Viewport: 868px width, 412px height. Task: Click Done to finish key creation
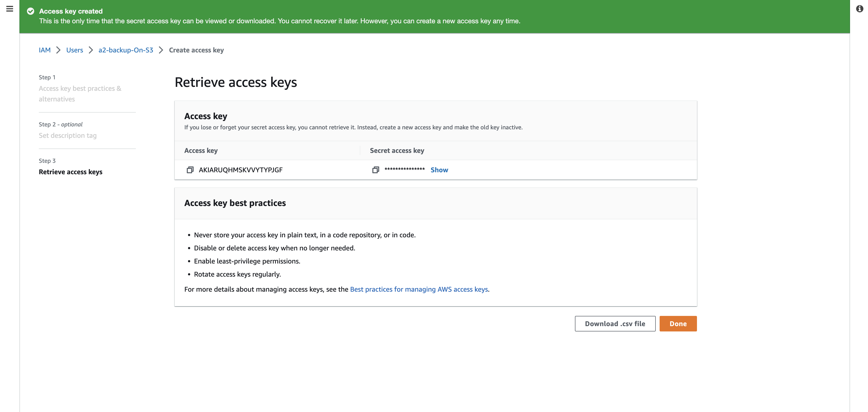[678, 323]
